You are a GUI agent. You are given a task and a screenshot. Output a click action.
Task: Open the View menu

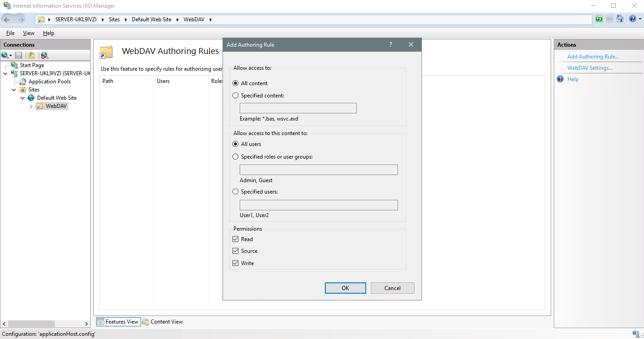click(29, 33)
